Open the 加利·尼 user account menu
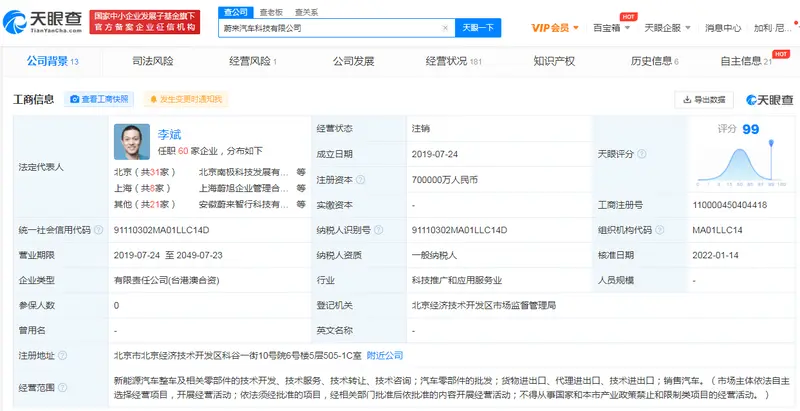800x411 pixels. 772,28
